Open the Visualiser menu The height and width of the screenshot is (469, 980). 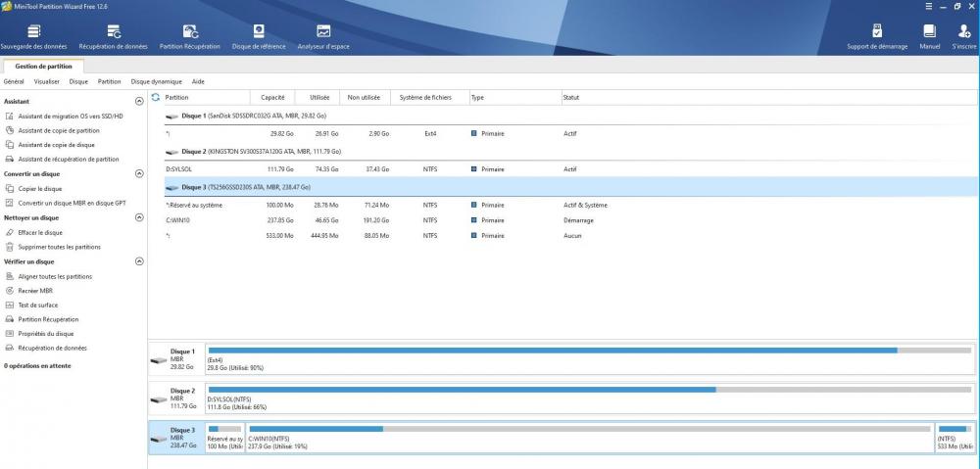(x=47, y=81)
